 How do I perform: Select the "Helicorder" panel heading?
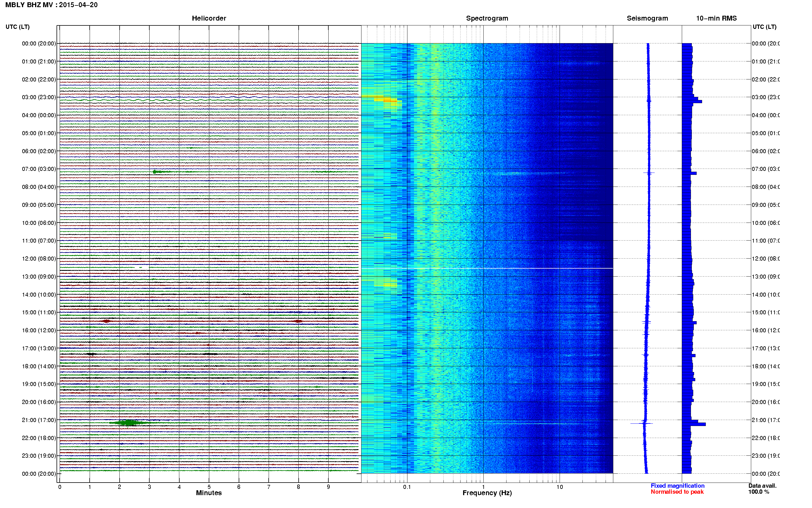pos(209,19)
